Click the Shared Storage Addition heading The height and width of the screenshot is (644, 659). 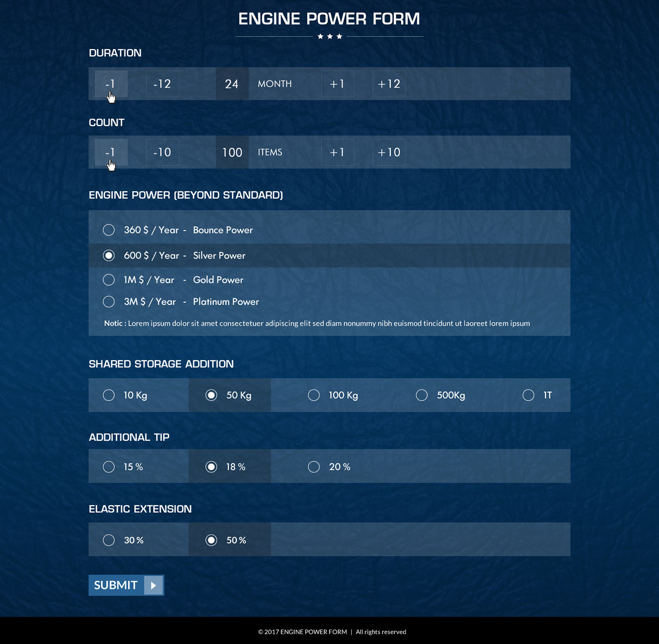(161, 364)
